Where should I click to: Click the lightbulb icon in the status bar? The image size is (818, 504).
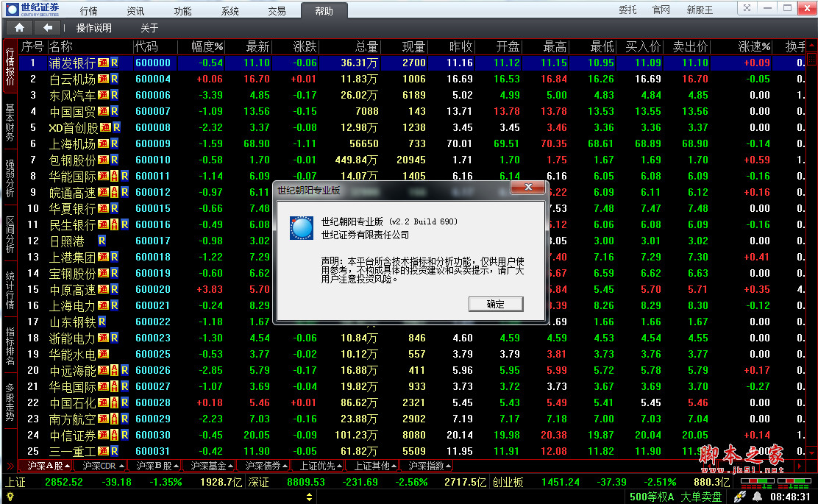10,497
